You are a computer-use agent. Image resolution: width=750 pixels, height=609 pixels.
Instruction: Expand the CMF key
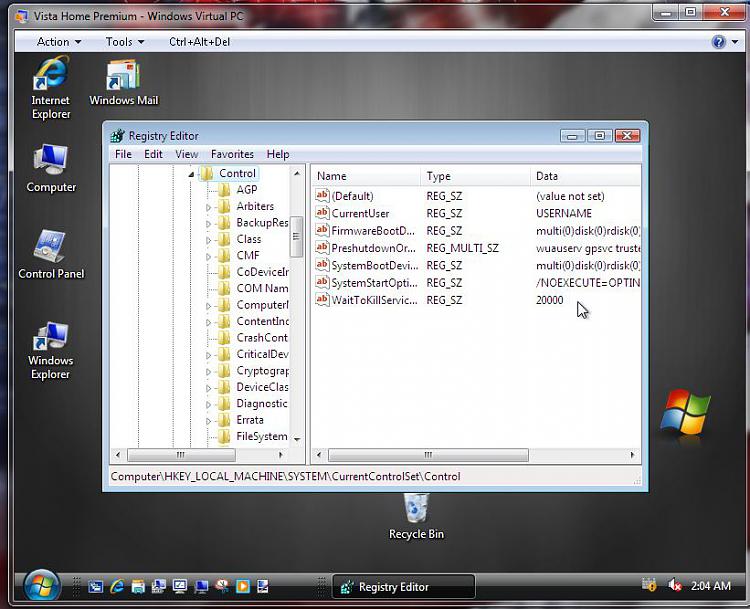pyautogui.click(x=209, y=256)
